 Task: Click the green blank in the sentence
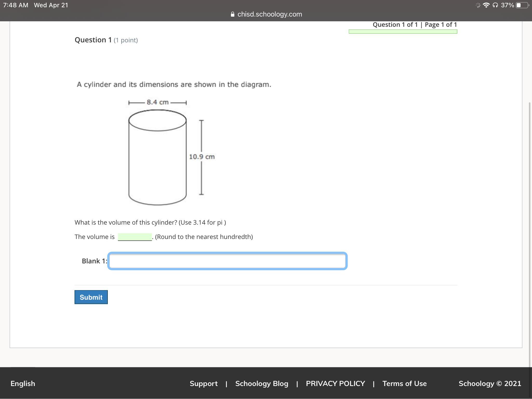tap(135, 237)
